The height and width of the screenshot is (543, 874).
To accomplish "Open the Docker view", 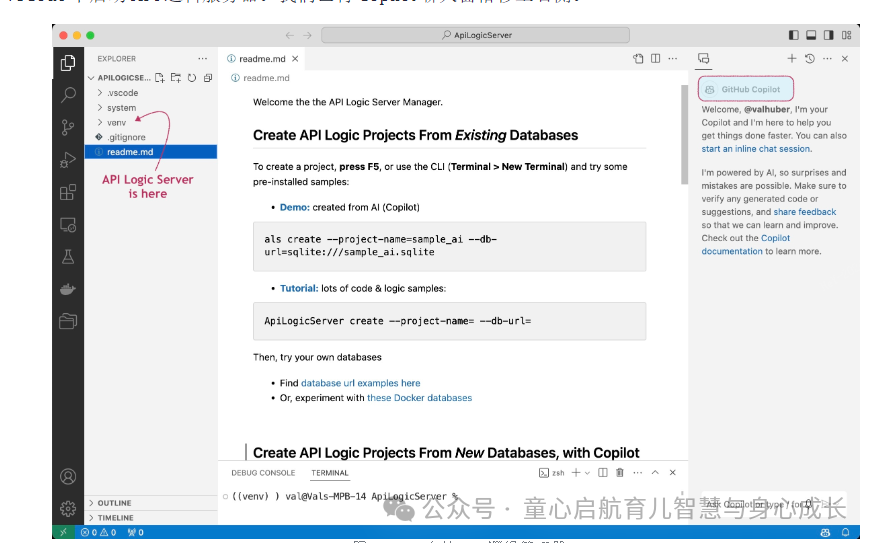I will [68, 289].
